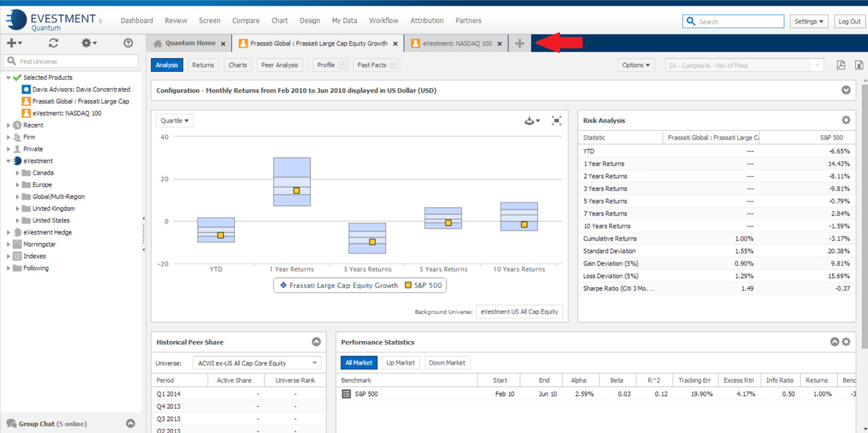Image resolution: width=868 pixels, height=433 pixels.
Task: Expand the Group Chat panel arrow
Action: (130, 424)
